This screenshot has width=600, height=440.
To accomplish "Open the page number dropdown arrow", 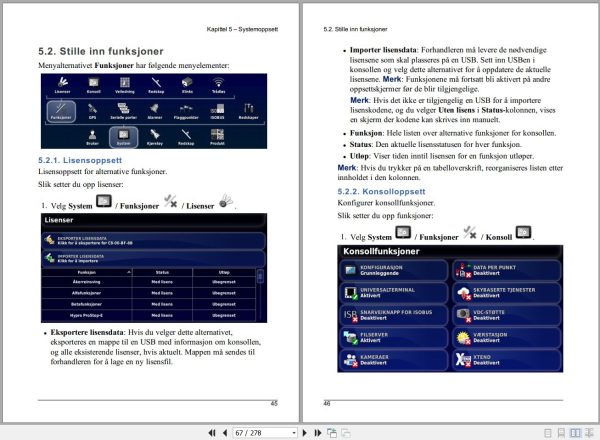I will click(x=294, y=433).
